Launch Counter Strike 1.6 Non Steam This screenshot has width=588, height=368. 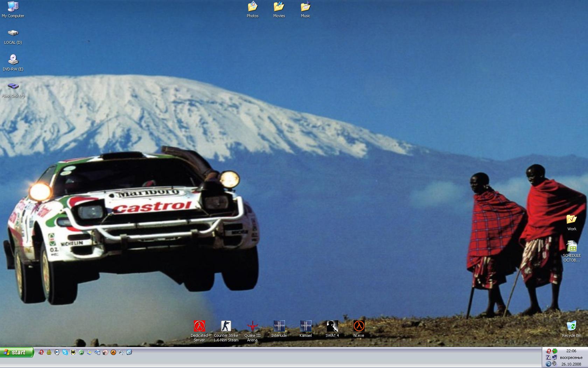point(226,331)
